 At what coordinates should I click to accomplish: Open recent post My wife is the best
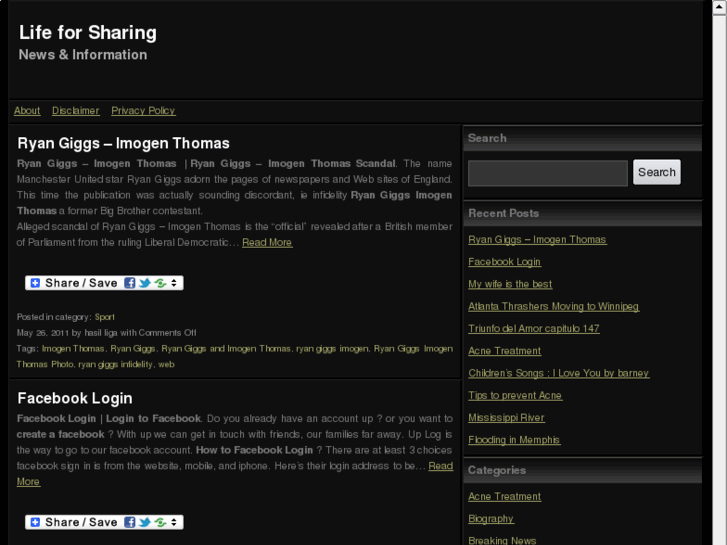pyautogui.click(x=510, y=284)
